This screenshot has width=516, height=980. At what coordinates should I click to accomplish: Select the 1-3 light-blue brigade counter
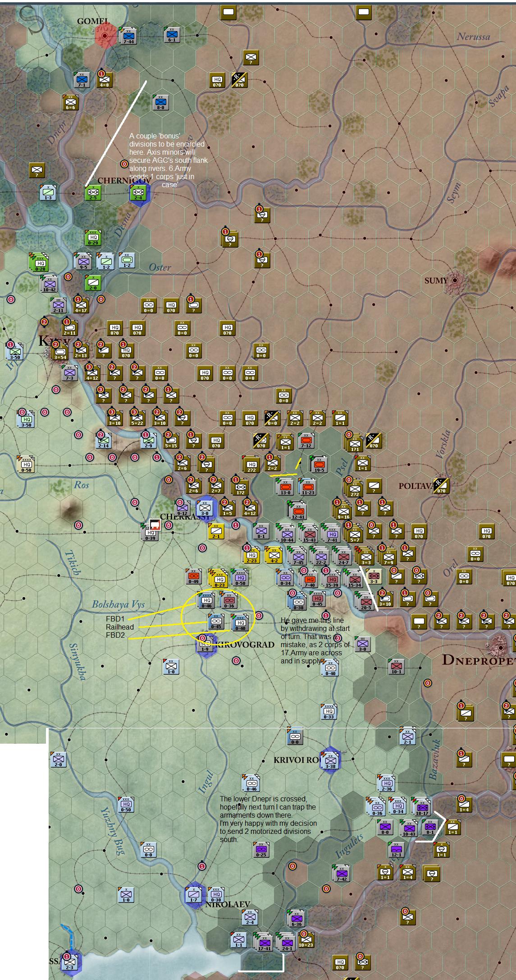point(48,193)
